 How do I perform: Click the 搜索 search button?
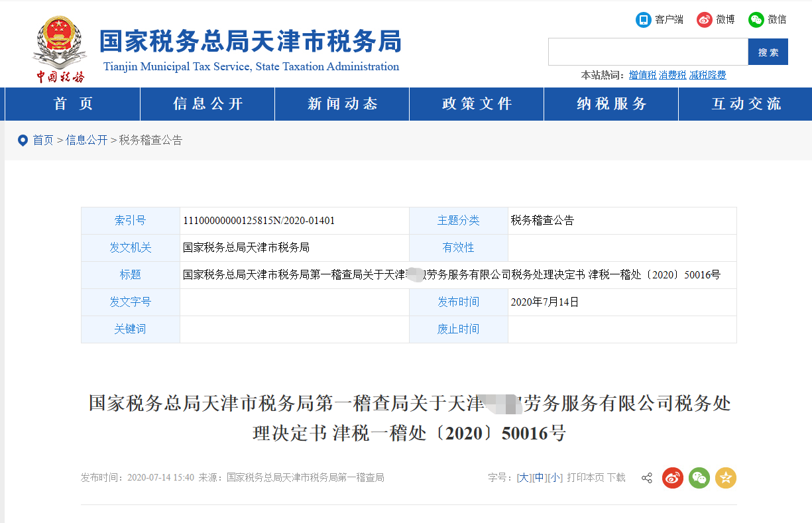768,52
